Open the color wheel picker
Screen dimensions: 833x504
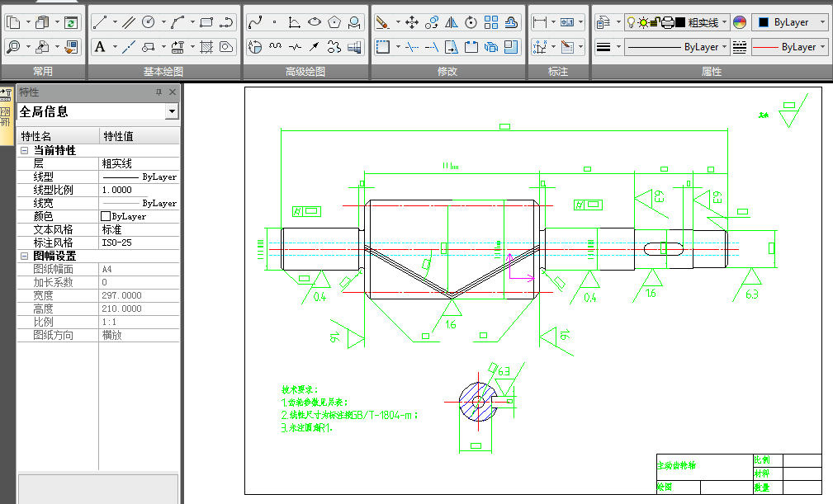(x=740, y=22)
